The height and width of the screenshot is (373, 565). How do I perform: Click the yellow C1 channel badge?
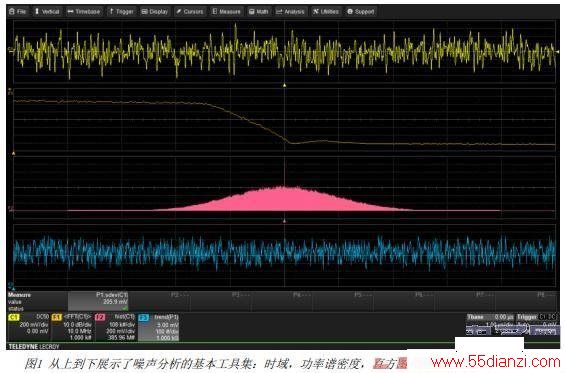point(14,317)
